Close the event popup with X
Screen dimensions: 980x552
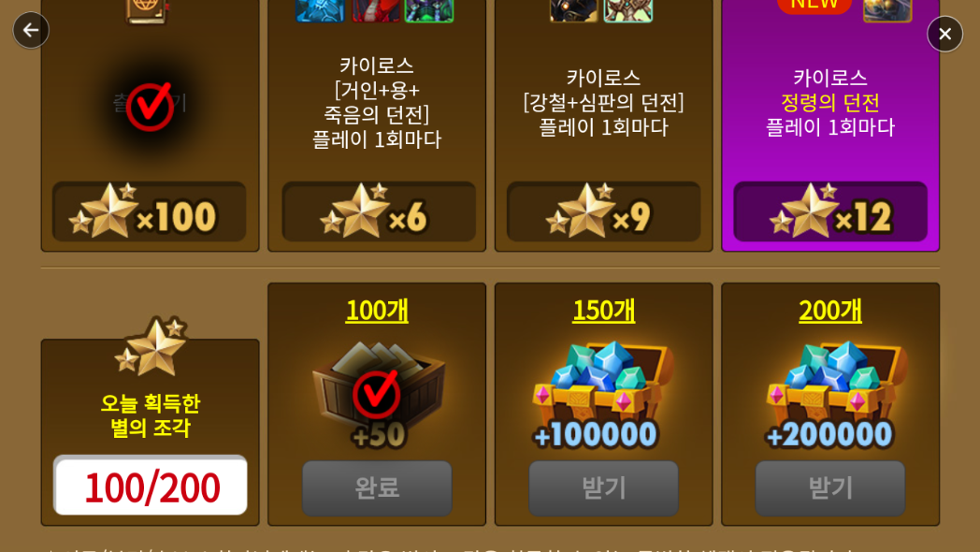coord(945,34)
